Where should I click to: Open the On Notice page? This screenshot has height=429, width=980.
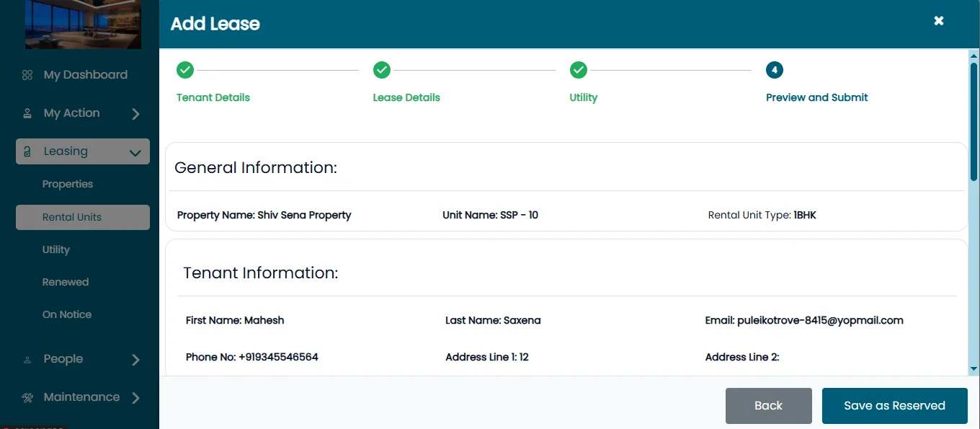(x=67, y=314)
